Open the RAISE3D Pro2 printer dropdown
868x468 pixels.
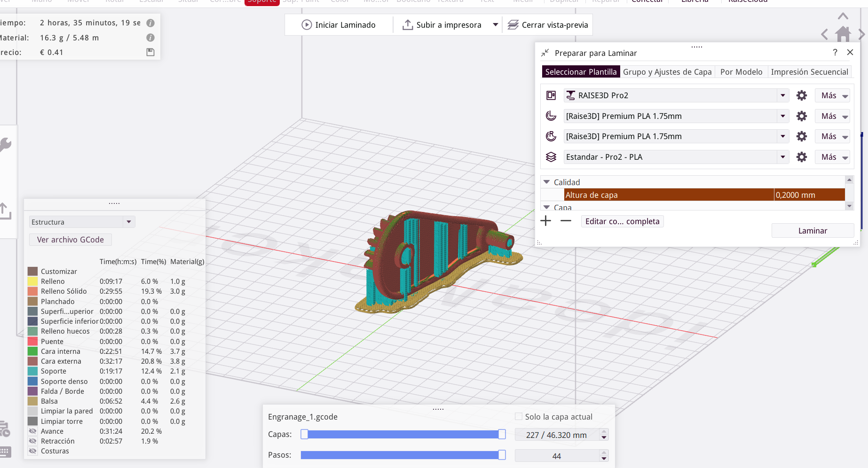click(782, 95)
